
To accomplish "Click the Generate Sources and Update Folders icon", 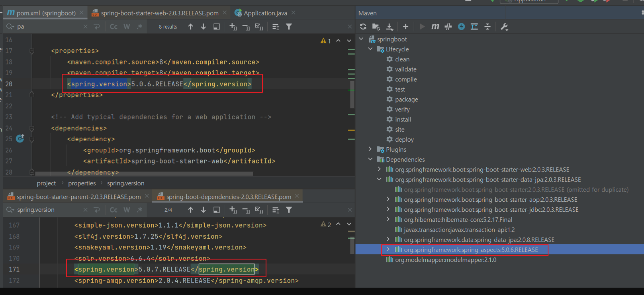I will [376, 27].
